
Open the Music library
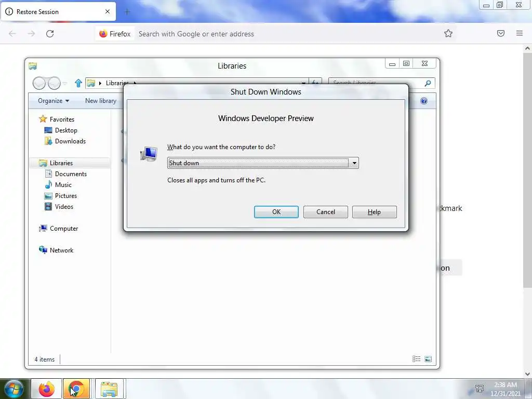click(x=58, y=184)
